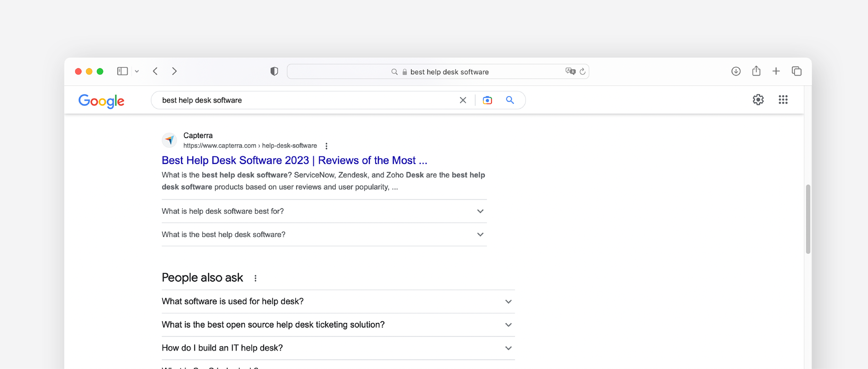Clear the search box text
This screenshot has width=868, height=369.
click(463, 100)
